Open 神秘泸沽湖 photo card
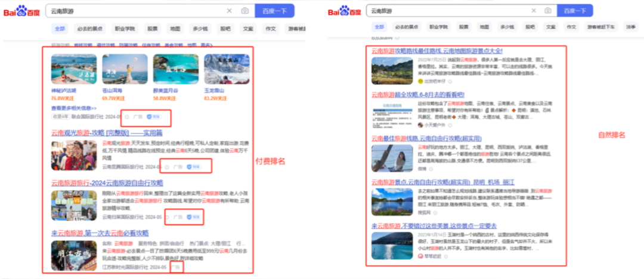Screen dimensions: 644x279 pos(73,69)
